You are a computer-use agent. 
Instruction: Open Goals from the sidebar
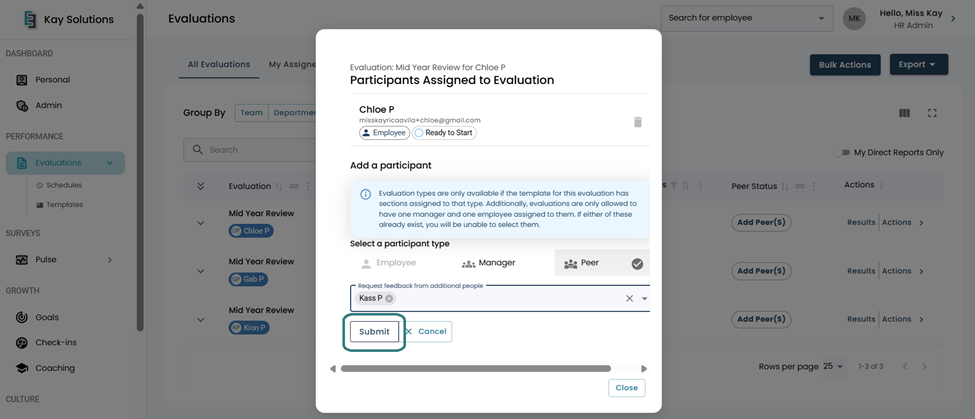point(47,317)
